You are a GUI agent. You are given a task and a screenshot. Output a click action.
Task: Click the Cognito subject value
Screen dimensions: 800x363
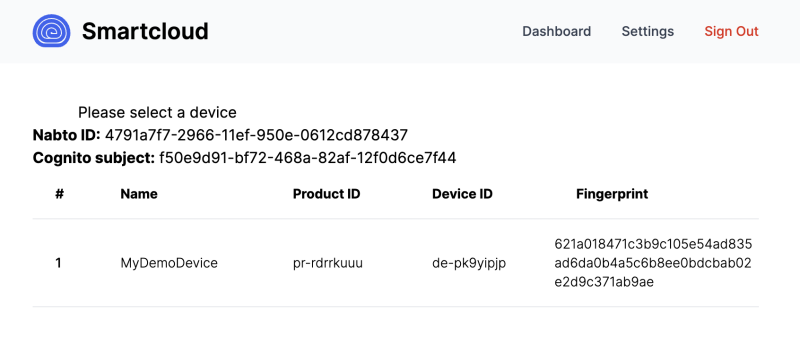click(x=308, y=158)
